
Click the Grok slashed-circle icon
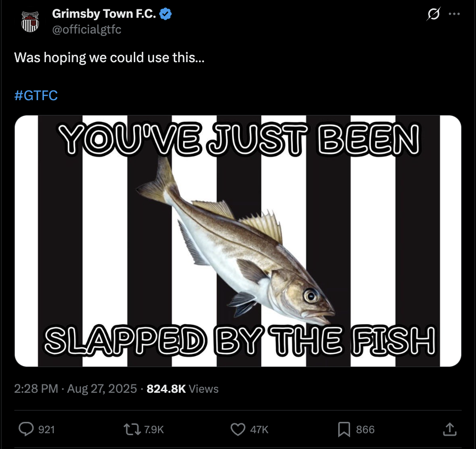tap(433, 15)
